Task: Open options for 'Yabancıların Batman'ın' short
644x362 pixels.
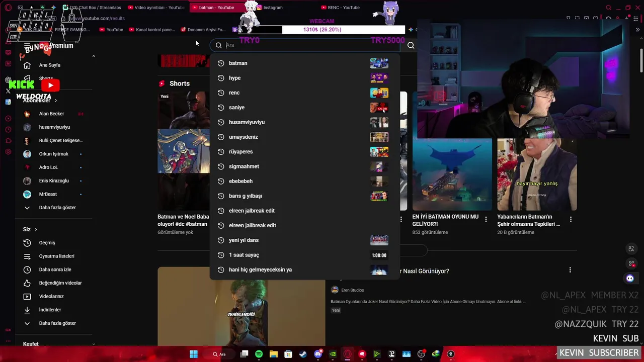Action: click(571, 219)
